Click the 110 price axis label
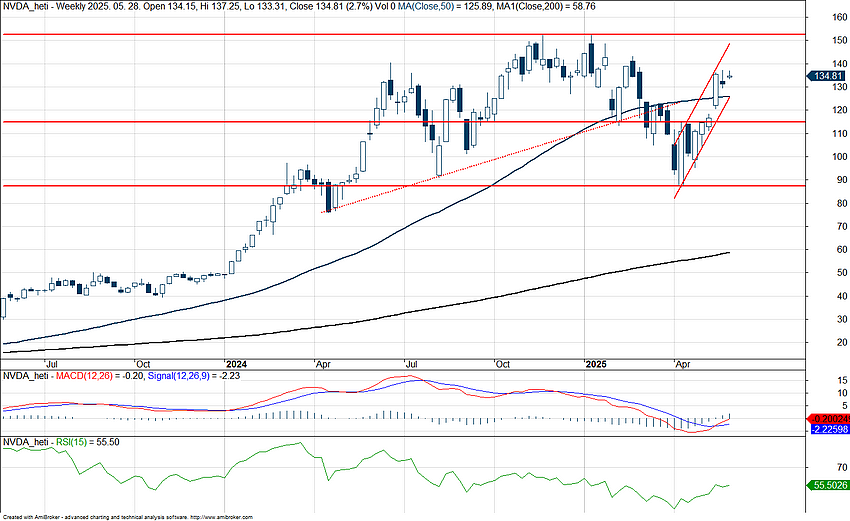Viewport: 850px width, 521px height. (x=839, y=133)
